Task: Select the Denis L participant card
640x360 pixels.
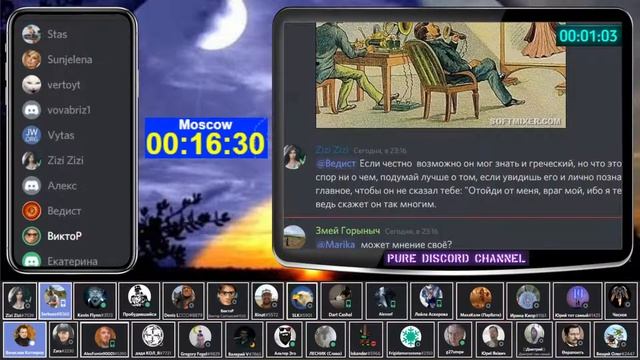Action: point(183,301)
